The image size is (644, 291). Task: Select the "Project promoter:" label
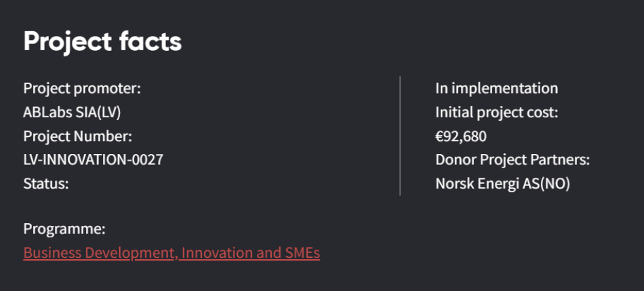point(82,88)
